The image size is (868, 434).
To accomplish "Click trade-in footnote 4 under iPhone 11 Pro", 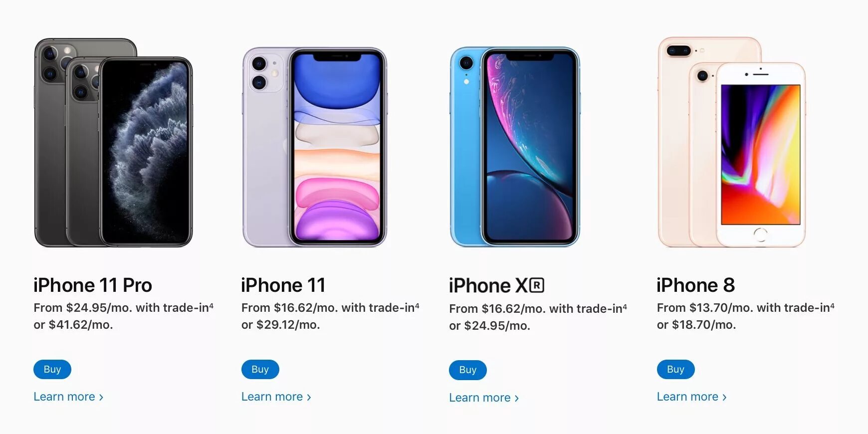I will (211, 305).
